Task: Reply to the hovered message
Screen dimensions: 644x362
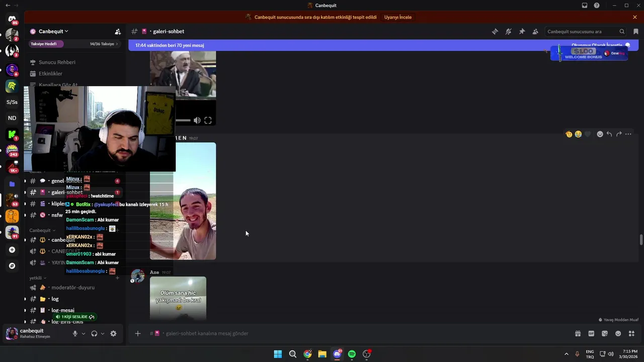Action: pos(609,134)
